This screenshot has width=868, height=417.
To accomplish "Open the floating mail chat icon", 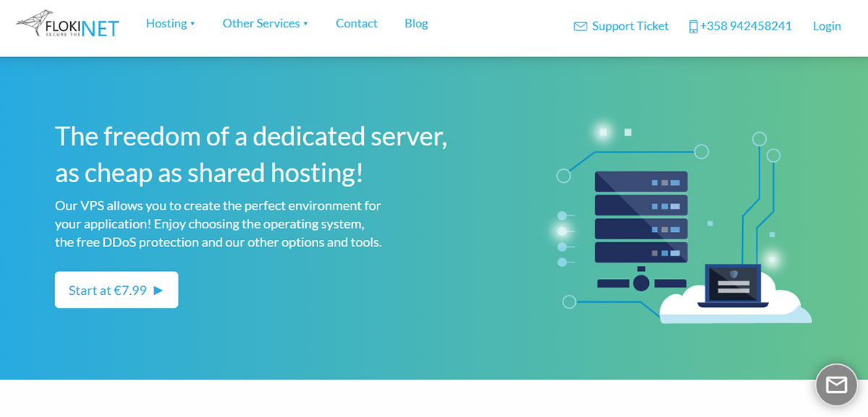I will (x=836, y=384).
